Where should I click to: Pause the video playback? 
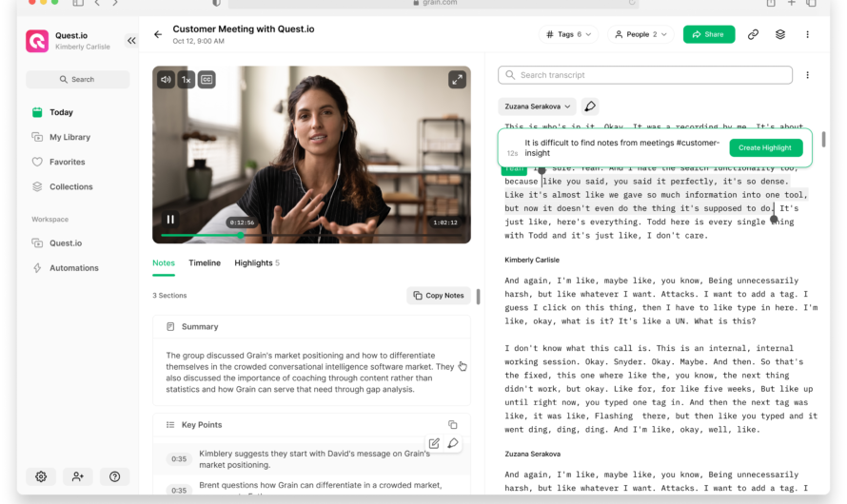coord(170,219)
